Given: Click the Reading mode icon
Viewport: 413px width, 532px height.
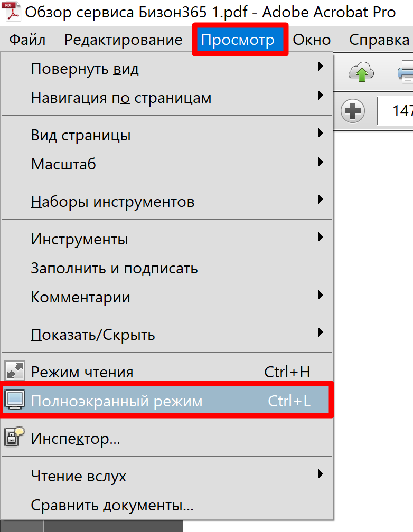Looking at the screenshot, I should [14, 372].
